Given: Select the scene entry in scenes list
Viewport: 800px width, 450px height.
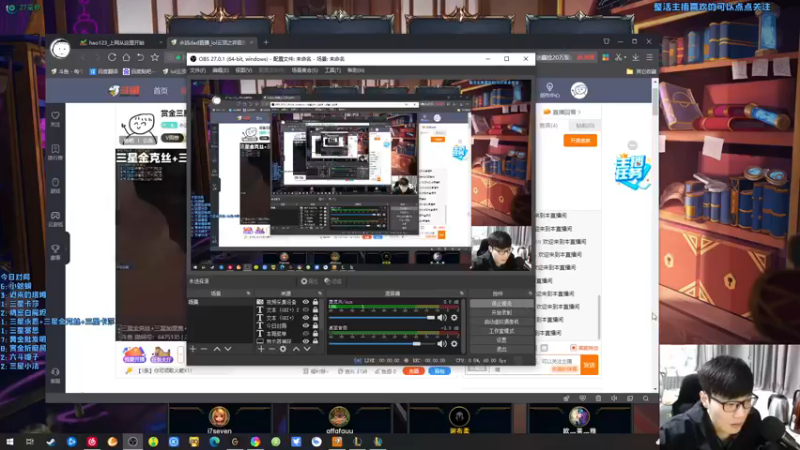Looking at the screenshot, I should [x=220, y=302].
